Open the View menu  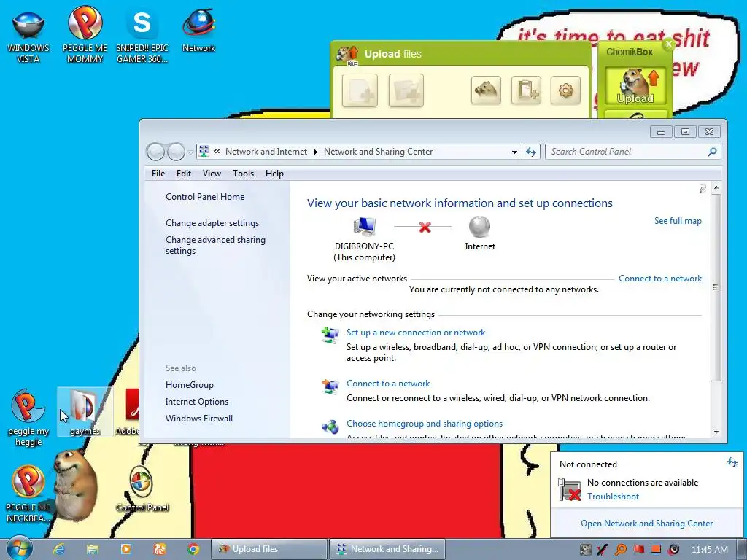(212, 174)
